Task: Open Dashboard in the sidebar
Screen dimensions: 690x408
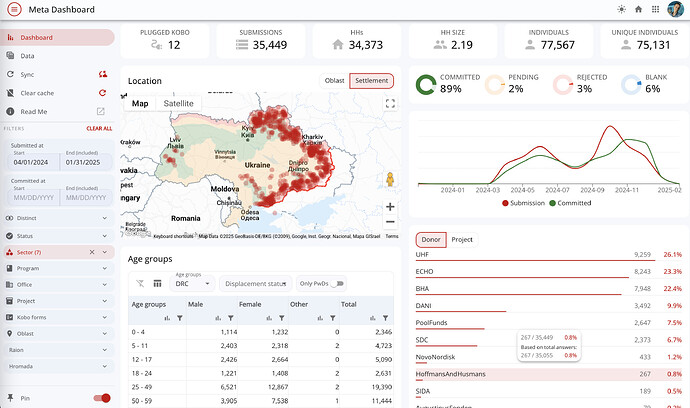Action: tap(57, 37)
